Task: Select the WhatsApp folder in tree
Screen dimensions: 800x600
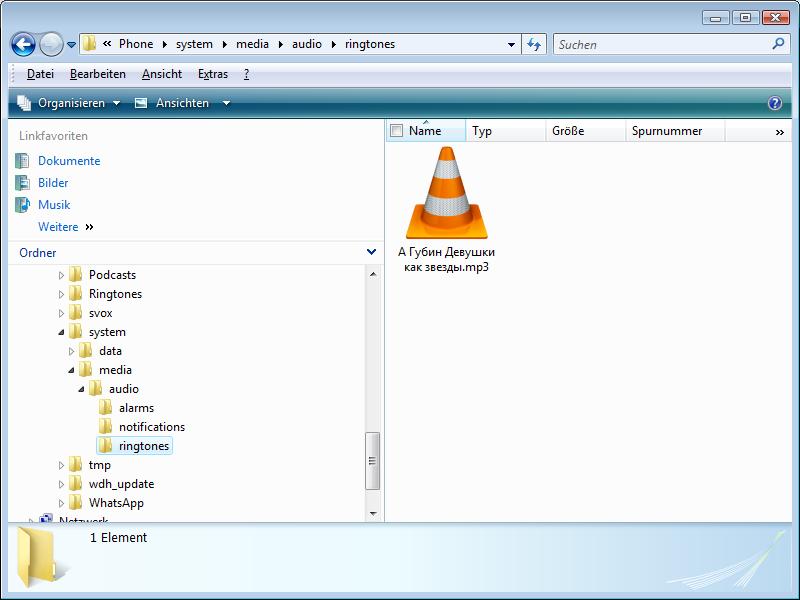Action: click(116, 503)
